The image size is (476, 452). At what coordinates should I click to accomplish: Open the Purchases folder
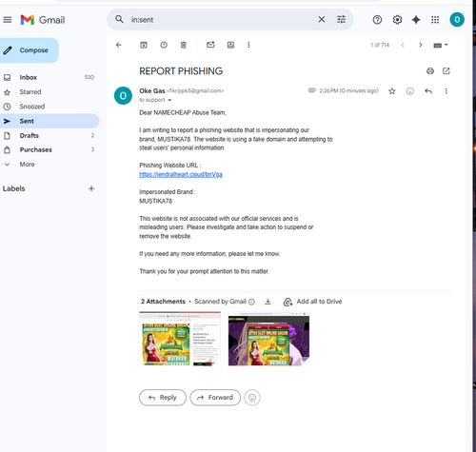(50, 149)
